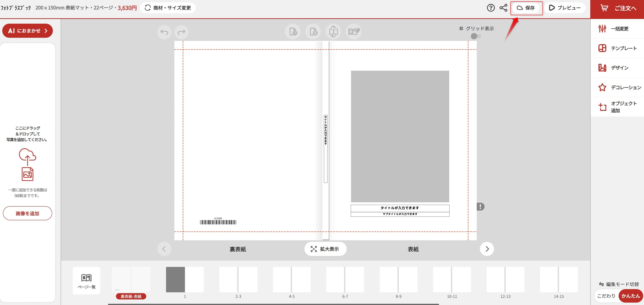
Task: Switch edit mode to こだわり
Action: [x=606, y=296]
